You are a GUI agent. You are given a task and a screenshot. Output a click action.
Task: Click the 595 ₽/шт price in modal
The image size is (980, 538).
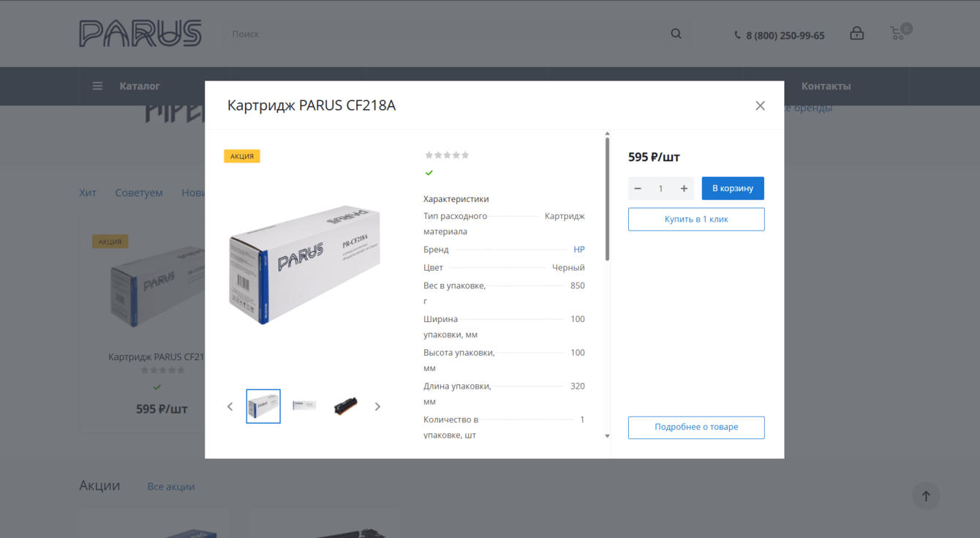(655, 157)
